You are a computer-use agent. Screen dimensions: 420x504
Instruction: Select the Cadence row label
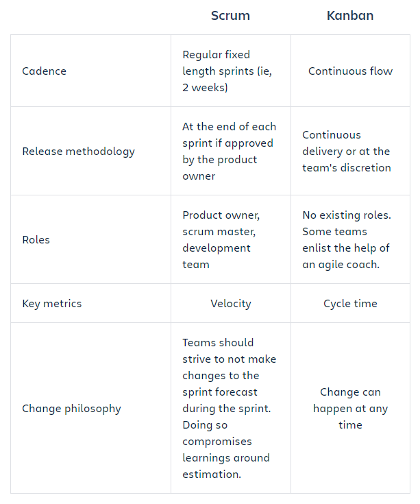(44, 71)
